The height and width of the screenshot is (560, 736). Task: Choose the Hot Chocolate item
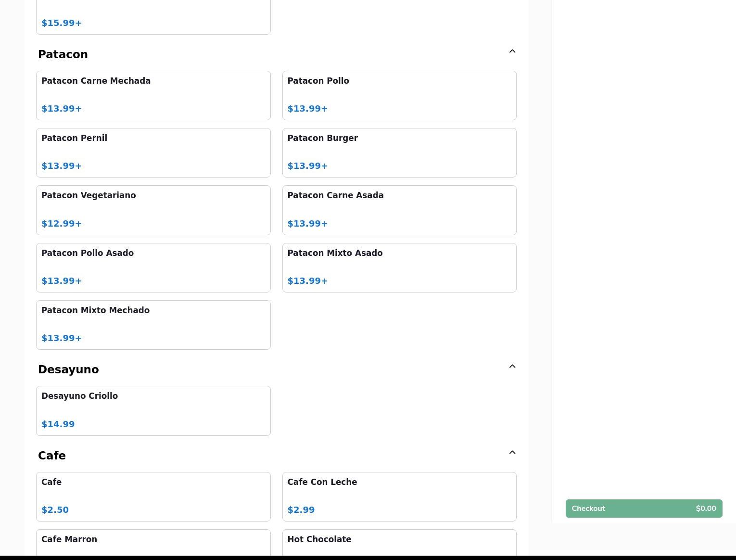[399, 544]
